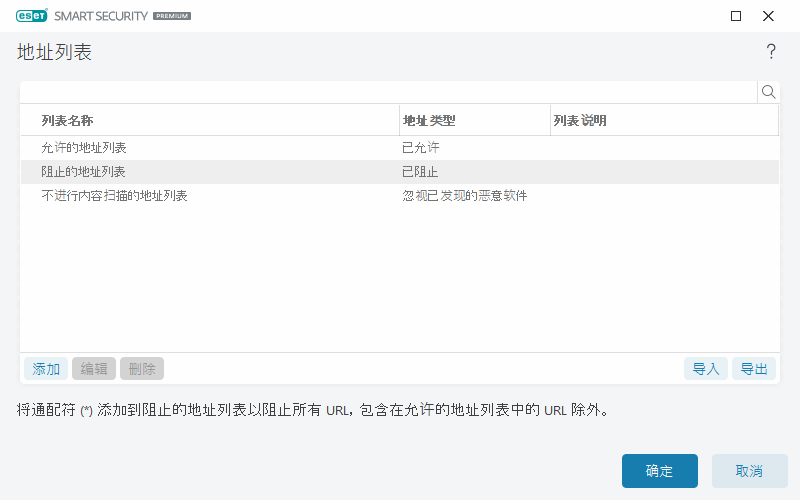This screenshot has height=500, width=800.
Task: Focus the search input field above the table
Action: click(388, 92)
